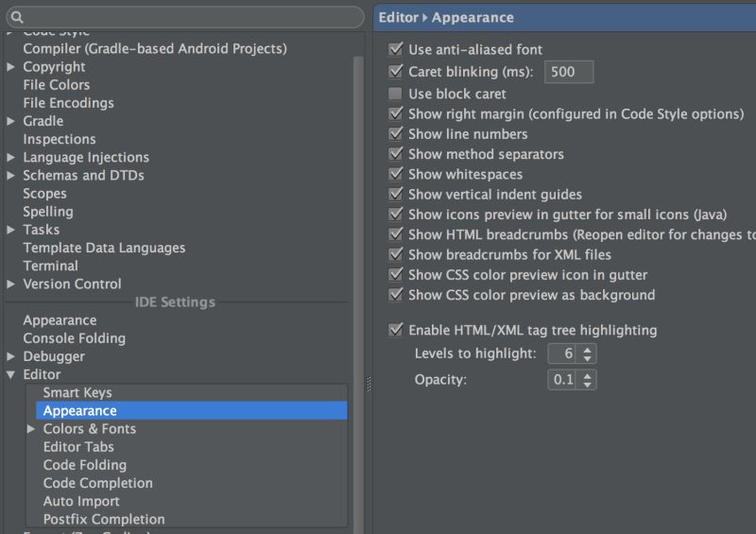Select Inspections in settings tree
This screenshot has width=756, height=534.
coord(60,139)
